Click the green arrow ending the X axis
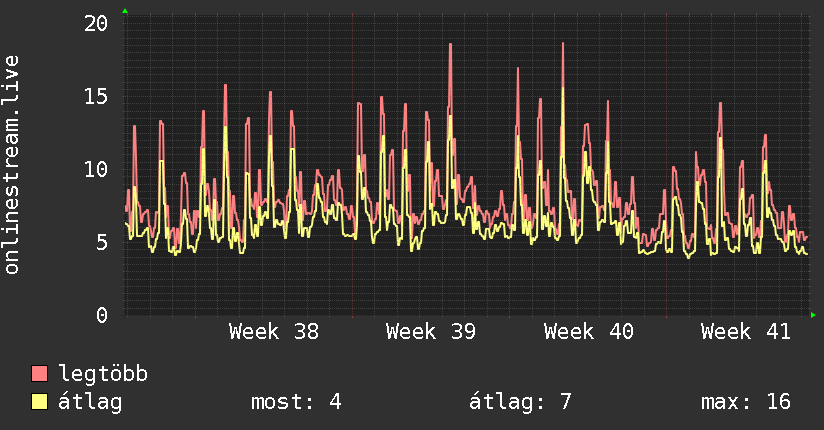 pyautogui.click(x=813, y=315)
